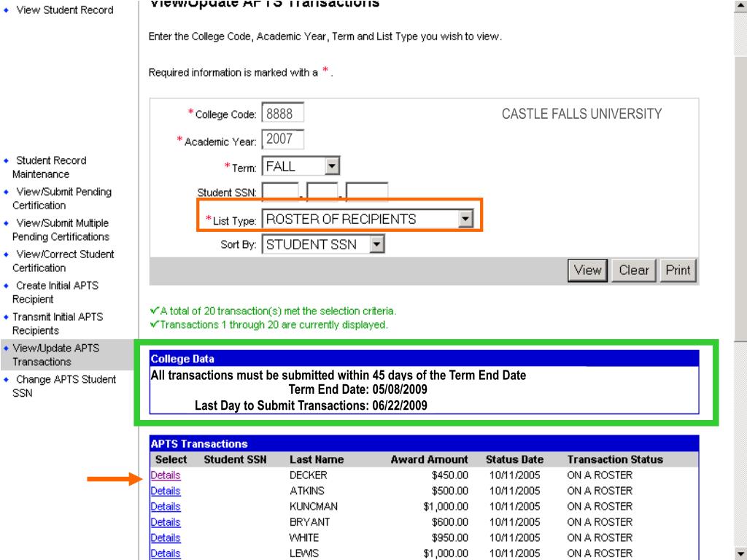Click the Academic Year input field

(x=282, y=139)
